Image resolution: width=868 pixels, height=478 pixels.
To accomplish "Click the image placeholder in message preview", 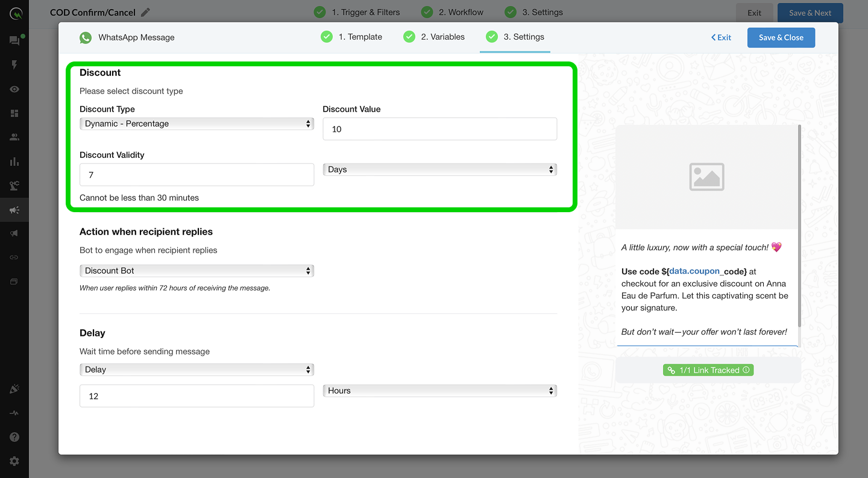I will (x=706, y=177).
